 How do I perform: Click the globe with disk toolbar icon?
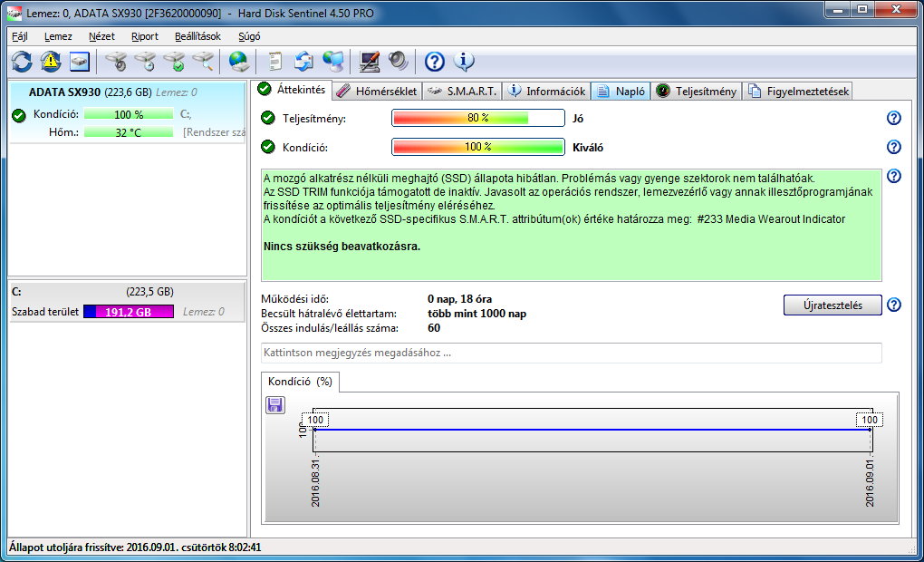pyautogui.click(x=238, y=62)
